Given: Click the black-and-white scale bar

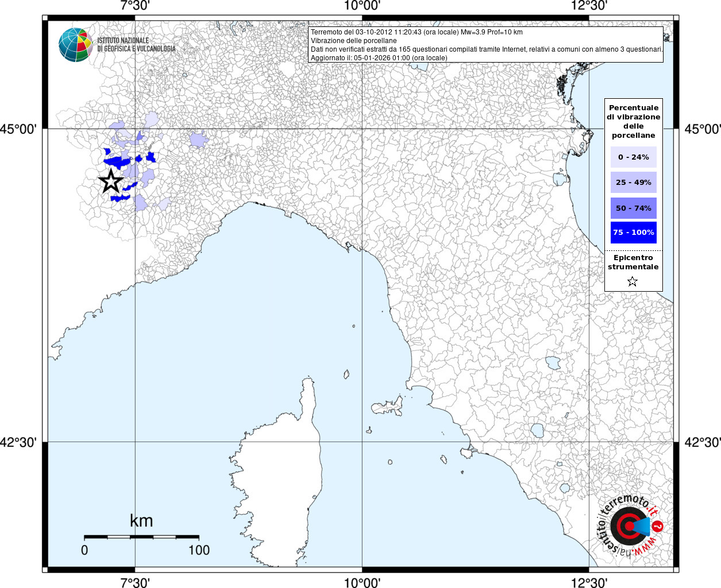Looking at the screenshot, I should pos(141,537).
